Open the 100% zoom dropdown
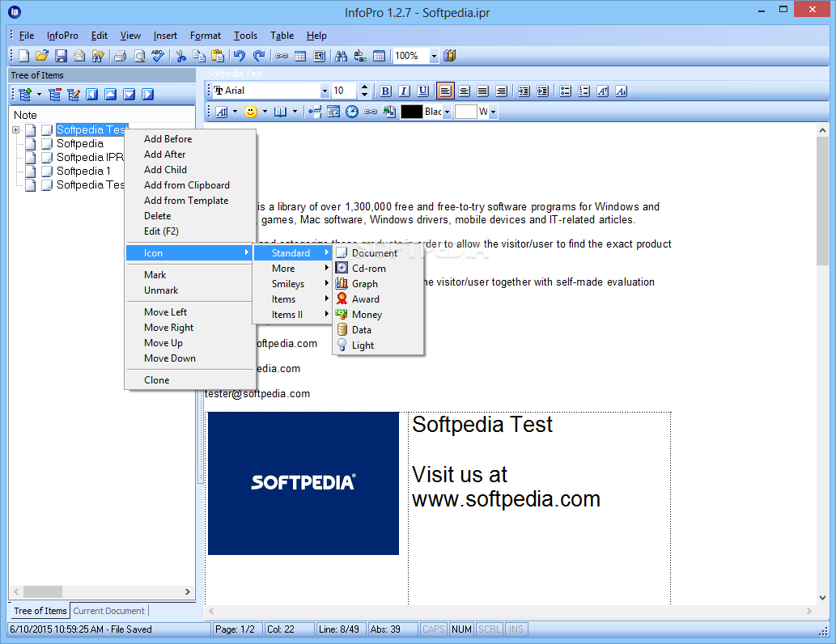Image resolution: width=836 pixels, height=644 pixels. (x=434, y=56)
